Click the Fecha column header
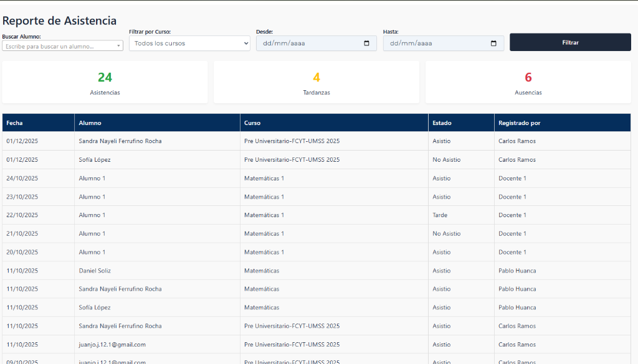Screen dimensions: 638x364 click(x=14, y=123)
